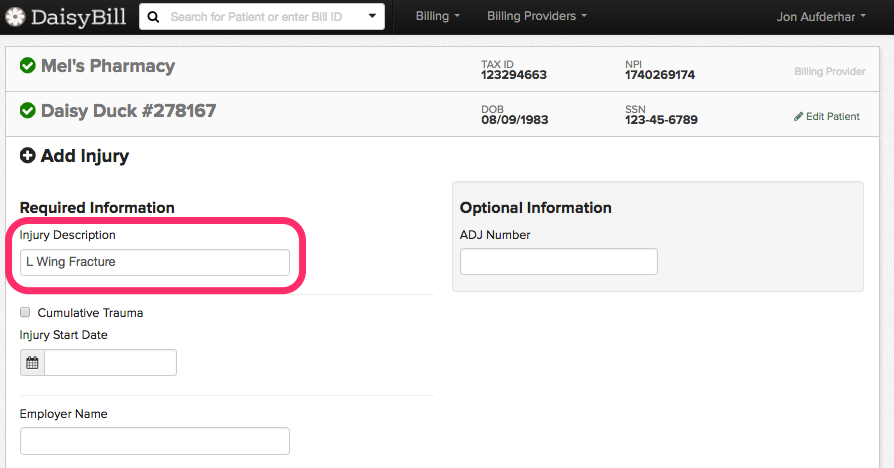Click the pencil icon beside Edit Patient
894x468 pixels.
click(x=798, y=117)
